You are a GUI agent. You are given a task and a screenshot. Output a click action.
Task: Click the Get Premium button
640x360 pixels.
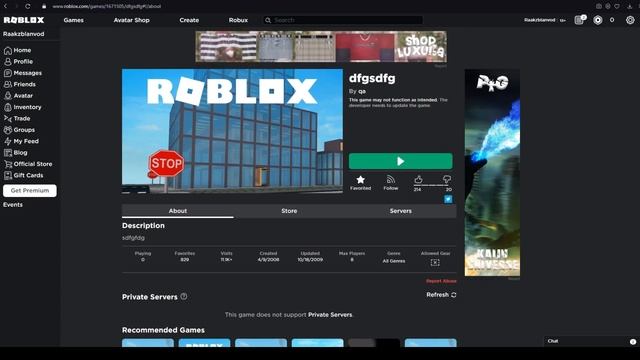point(30,191)
